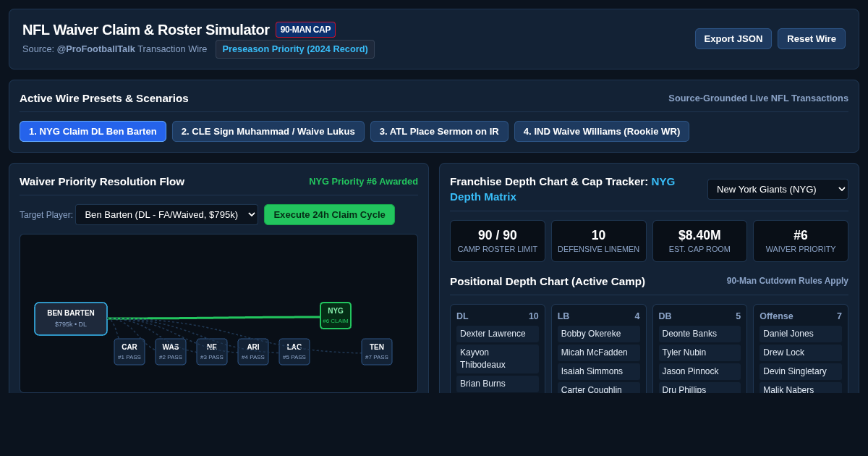This screenshot has height=456, width=868.
Task: Click Execute 24h Claim Cycle
Action: pos(329,215)
